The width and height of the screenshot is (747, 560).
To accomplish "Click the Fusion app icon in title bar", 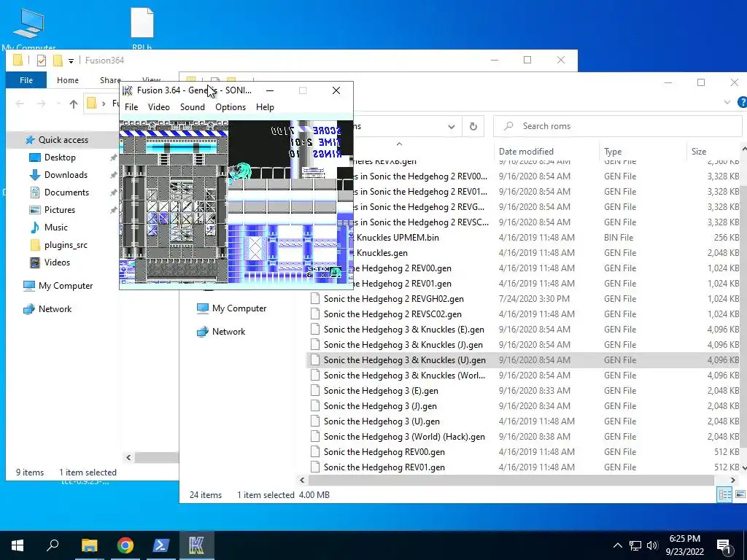I will [128, 90].
